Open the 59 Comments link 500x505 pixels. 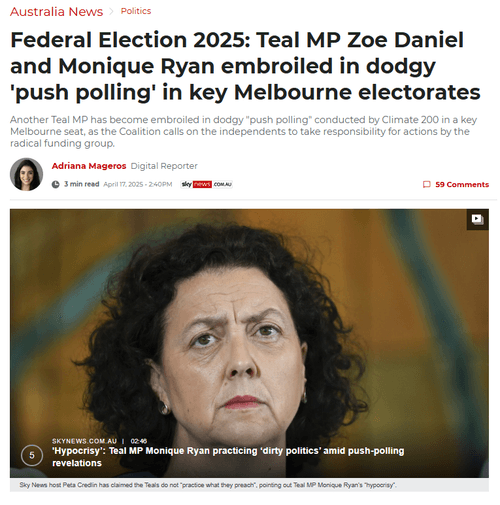462,184
